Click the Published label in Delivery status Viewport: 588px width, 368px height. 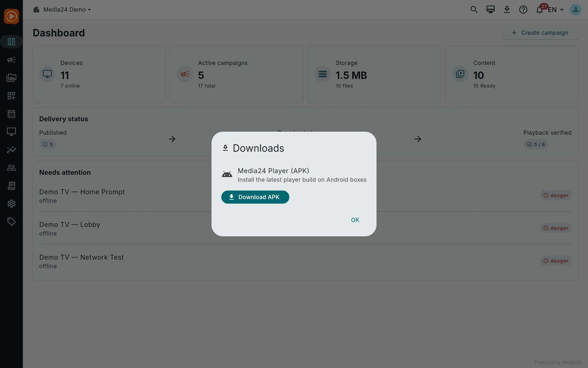53,133
